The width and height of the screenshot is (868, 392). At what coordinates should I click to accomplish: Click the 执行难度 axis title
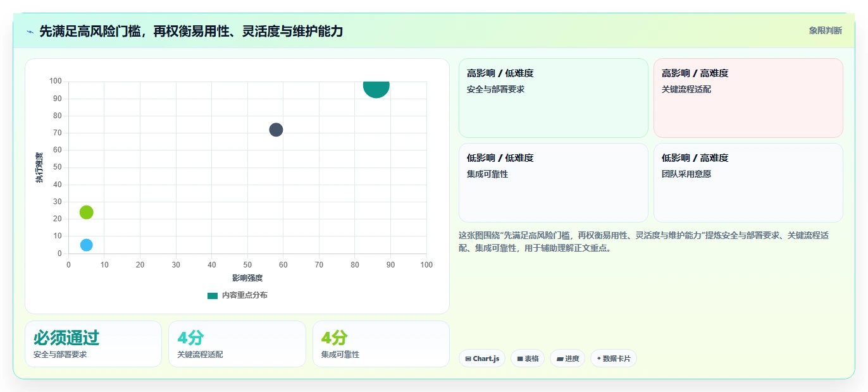tap(39, 168)
